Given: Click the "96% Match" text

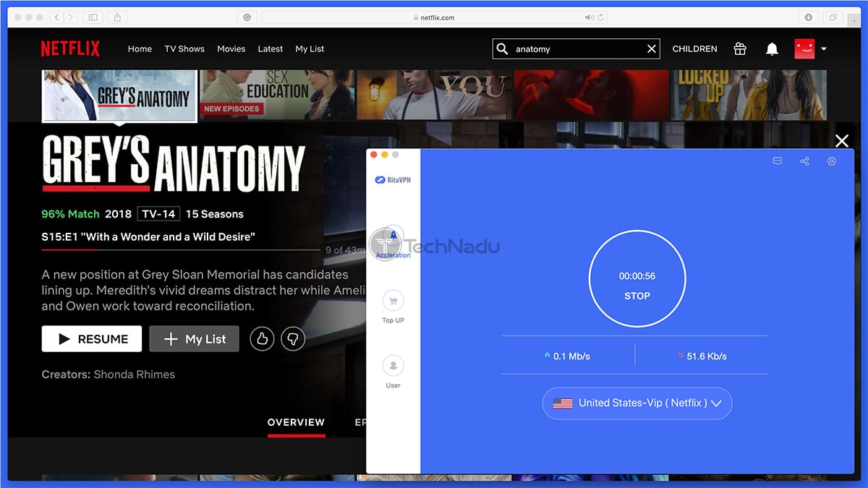Looking at the screenshot, I should (69, 214).
